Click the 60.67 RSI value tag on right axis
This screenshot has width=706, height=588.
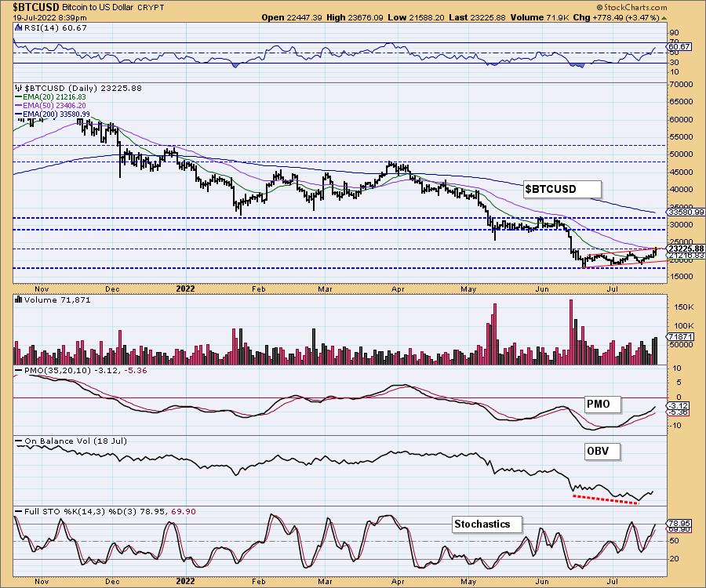click(679, 46)
